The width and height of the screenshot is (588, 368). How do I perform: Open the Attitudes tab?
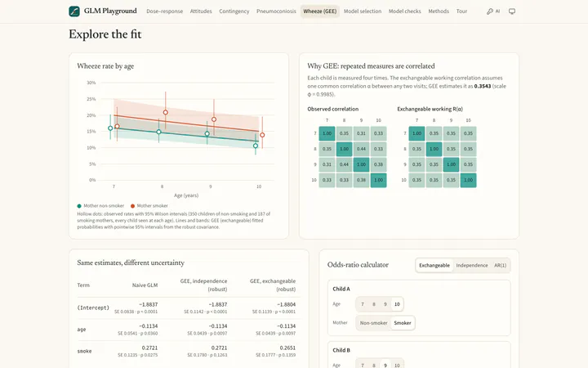[x=201, y=11]
